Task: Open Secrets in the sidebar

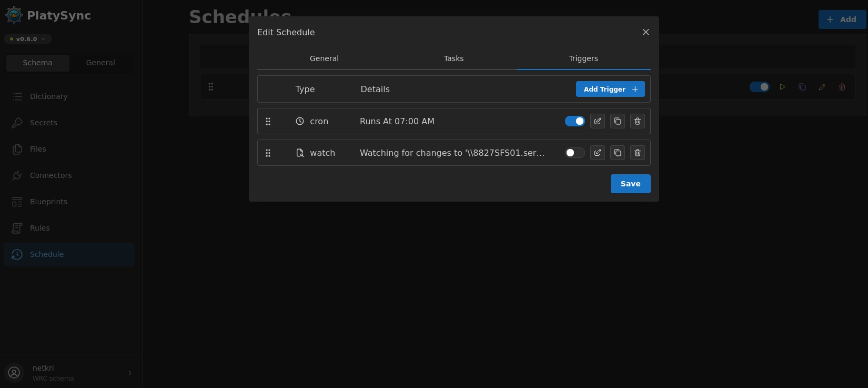Action: click(69, 123)
